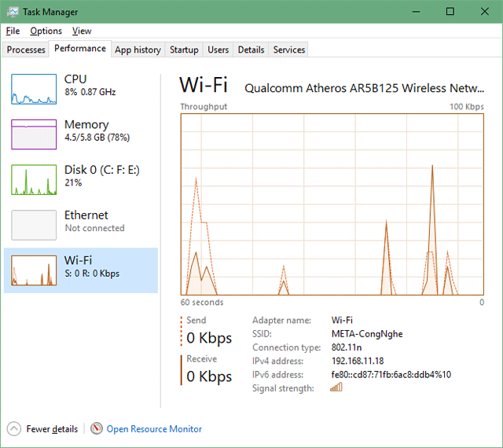The width and height of the screenshot is (503, 448).
Task: Click the signal strength bars icon
Action: 336,387
